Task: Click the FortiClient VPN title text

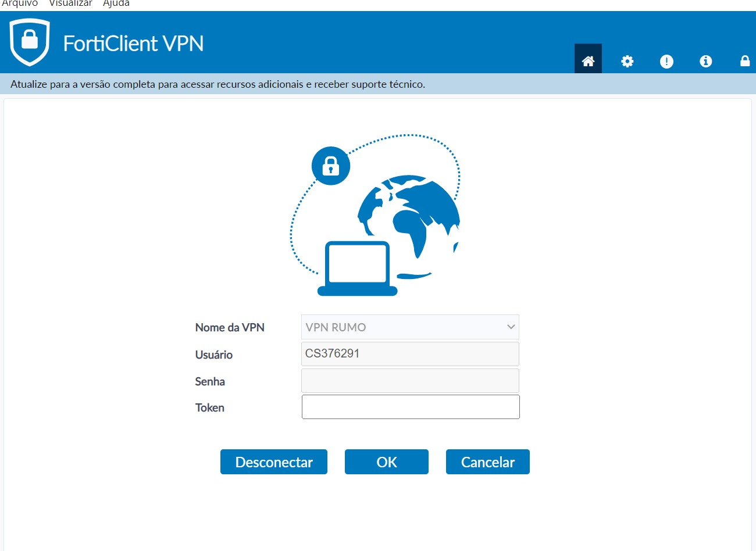Action: tap(133, 44)
